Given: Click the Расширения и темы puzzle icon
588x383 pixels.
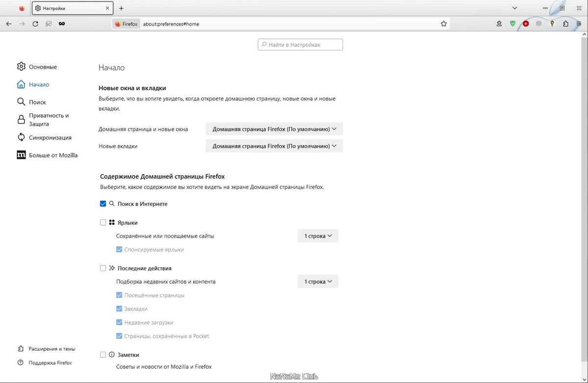Looking at the screenshot, I should pos(21,349).
